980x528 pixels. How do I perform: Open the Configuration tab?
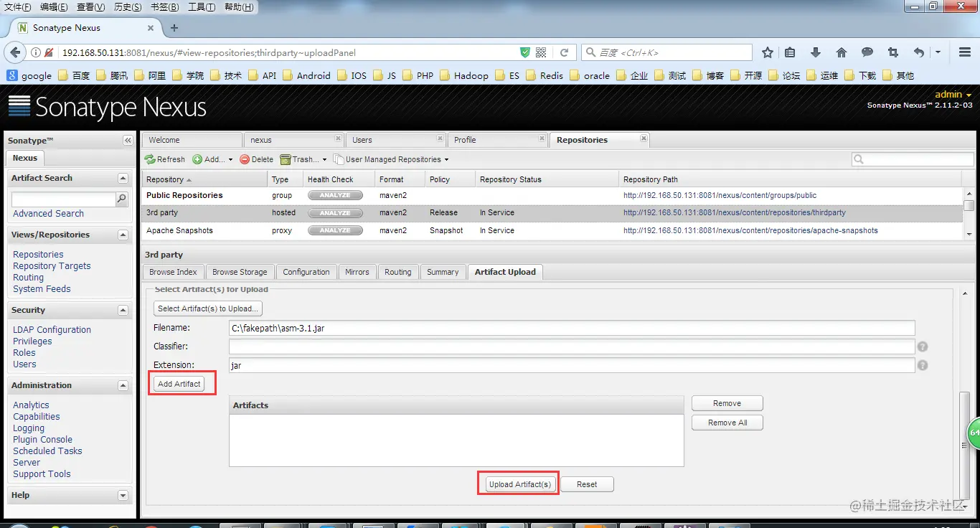pyautogui.click(x=306, y=272)
